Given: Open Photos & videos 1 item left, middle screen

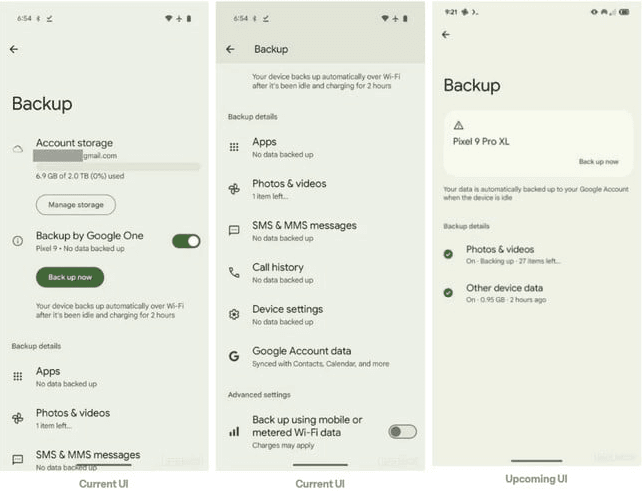Looking at the screenshot, I should (x=321, y=189).
